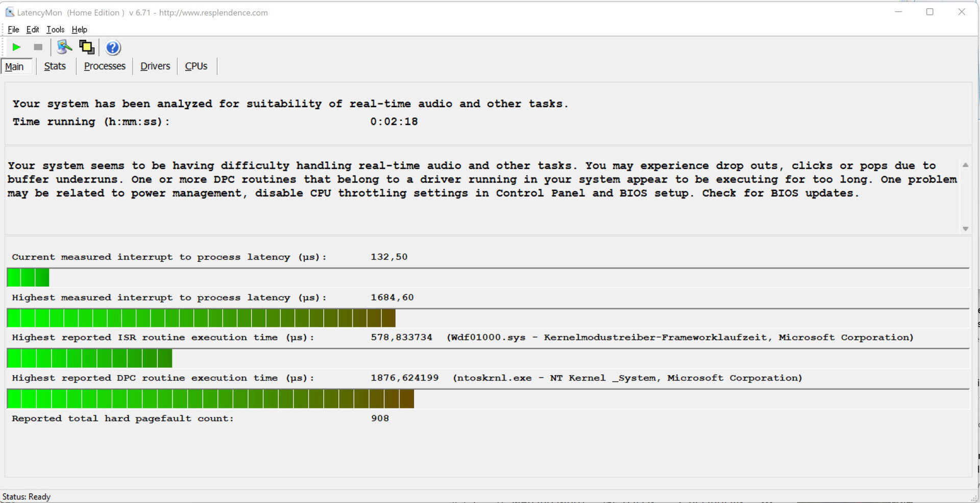Click the highest ISR routine execution bar
Screen dimensions: 980x503
(x=488, y=358)
